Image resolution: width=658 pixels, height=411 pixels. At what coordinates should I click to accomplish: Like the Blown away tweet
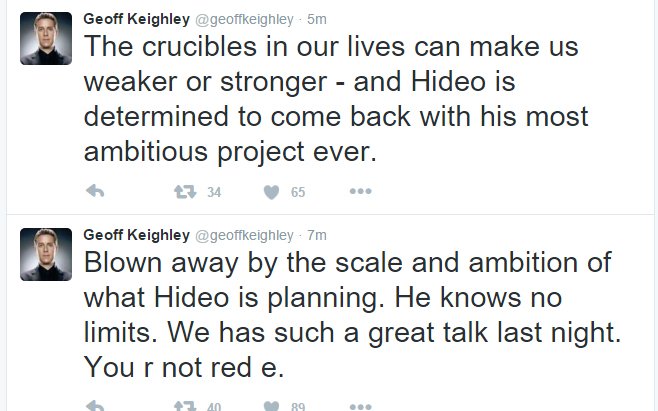point(271,406)
